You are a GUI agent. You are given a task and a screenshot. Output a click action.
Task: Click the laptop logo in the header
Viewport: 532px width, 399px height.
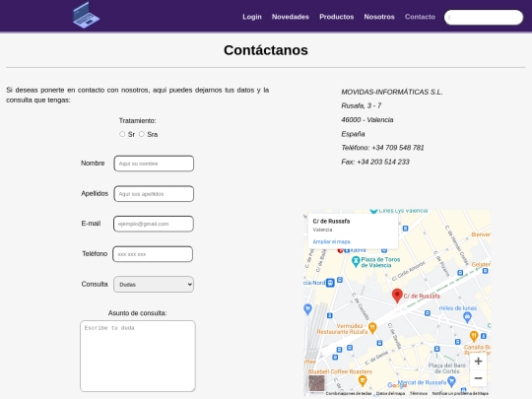tap(86, 15)
